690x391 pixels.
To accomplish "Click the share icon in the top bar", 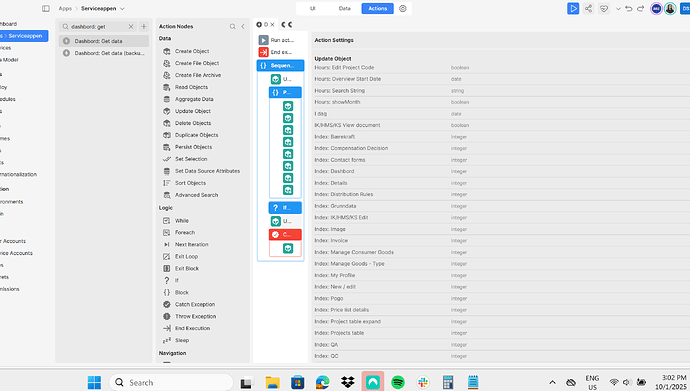I will click(x=588, y=8).
